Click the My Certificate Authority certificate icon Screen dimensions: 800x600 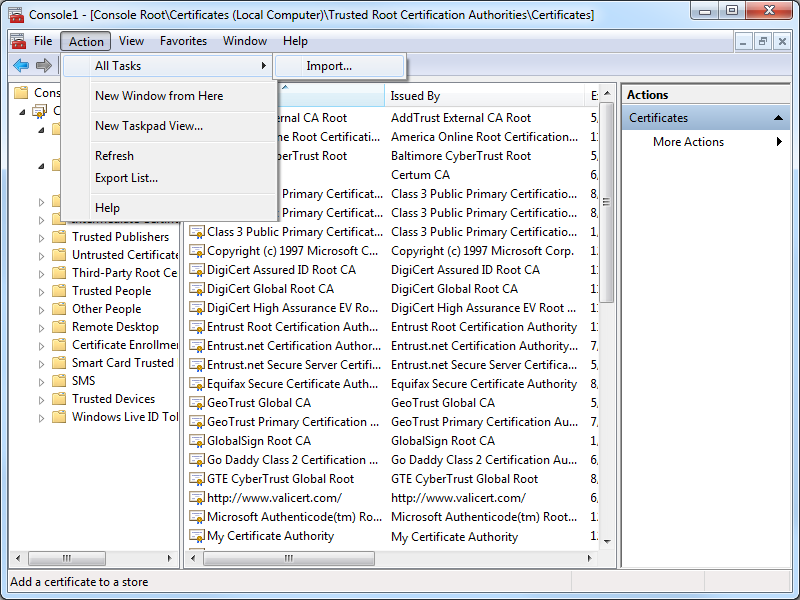point(197,536)
